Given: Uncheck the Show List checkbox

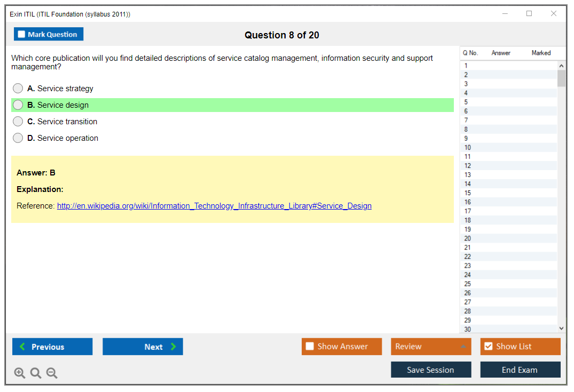Looking at the screenshot, I should 488,347.
